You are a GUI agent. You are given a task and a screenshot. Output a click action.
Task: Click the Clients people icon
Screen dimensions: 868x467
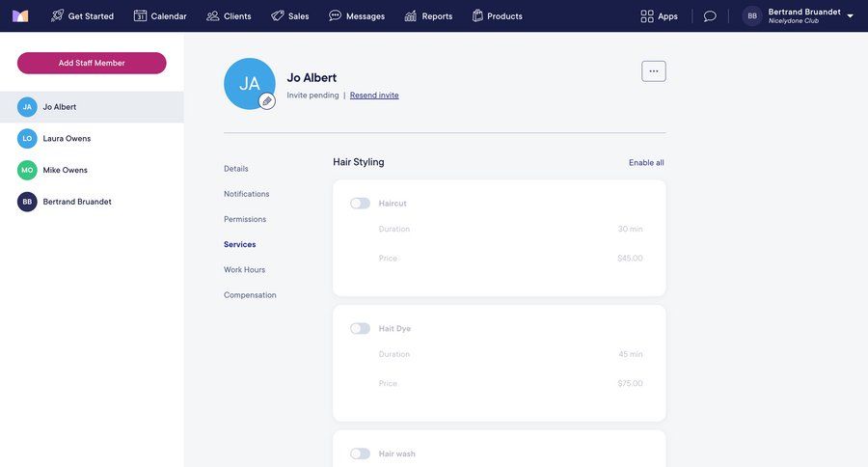(212, 15)
